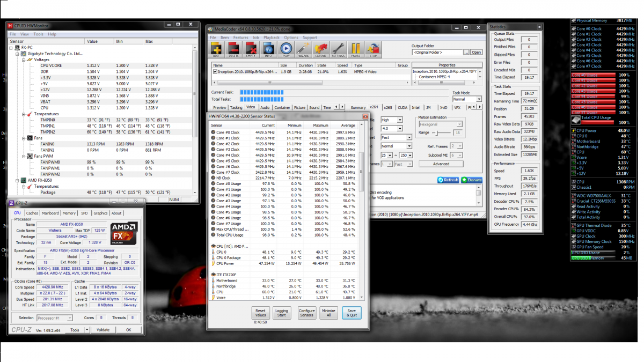Switch to the Container tab in MediaCoder
Image resolution: width=644 pixels, height=362 pixels.
tap(282, 107)
